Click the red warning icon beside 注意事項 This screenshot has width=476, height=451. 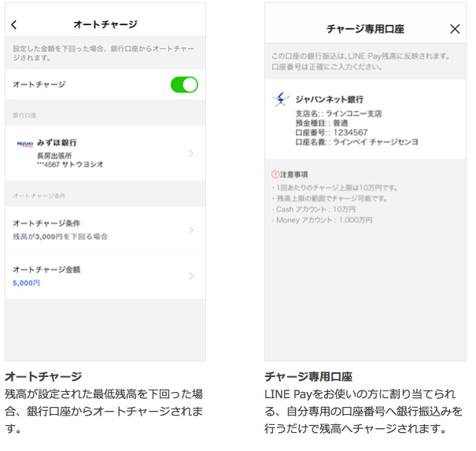pyautogui.click(x=275, y=174)
